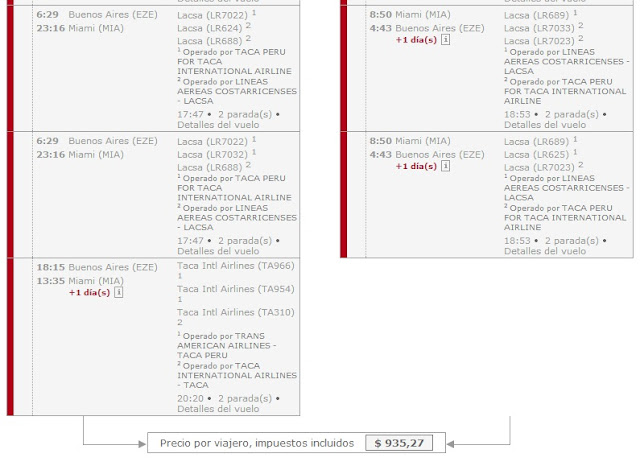
Task: Click the $ 935,27 price button
Action: point(399,443)
